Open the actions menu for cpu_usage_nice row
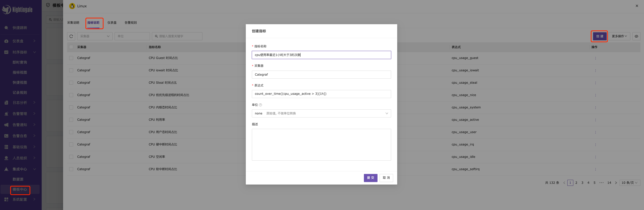Image resolution: width=644 pixels, height=210 pixels. click(x=596, y=95)
